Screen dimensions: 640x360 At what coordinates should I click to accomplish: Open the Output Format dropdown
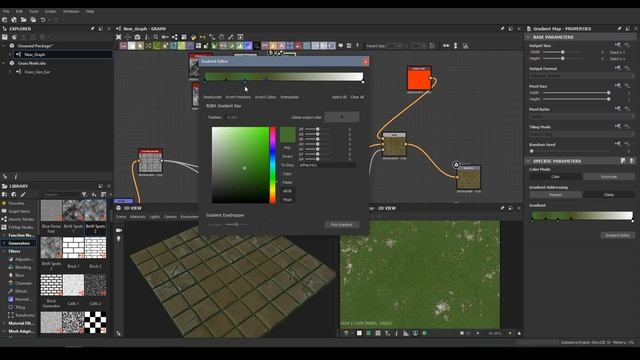[582, 76]
